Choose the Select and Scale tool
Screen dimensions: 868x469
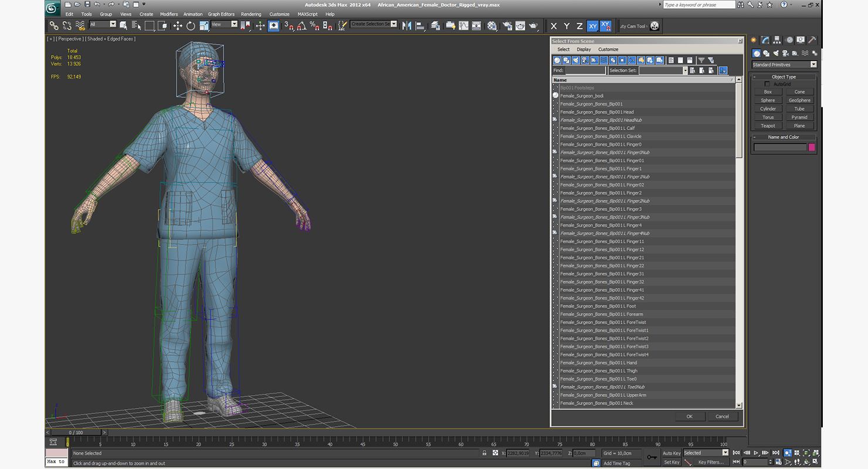coord(204,26)
